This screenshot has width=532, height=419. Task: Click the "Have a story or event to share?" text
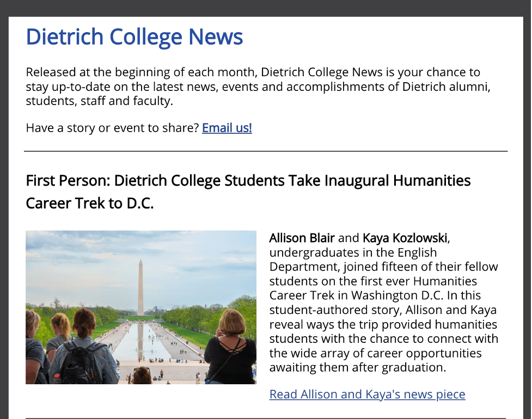pyautogui.click(x=112, y=128)
